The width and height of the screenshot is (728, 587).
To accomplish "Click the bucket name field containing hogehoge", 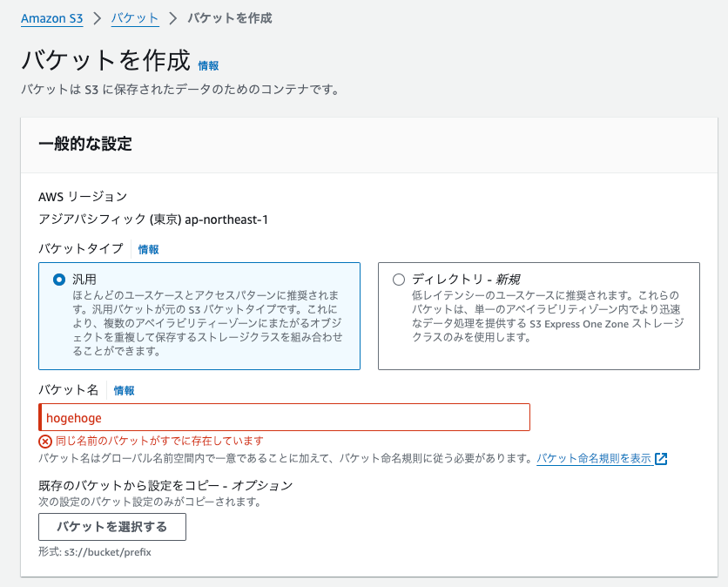I will point(284,417).
